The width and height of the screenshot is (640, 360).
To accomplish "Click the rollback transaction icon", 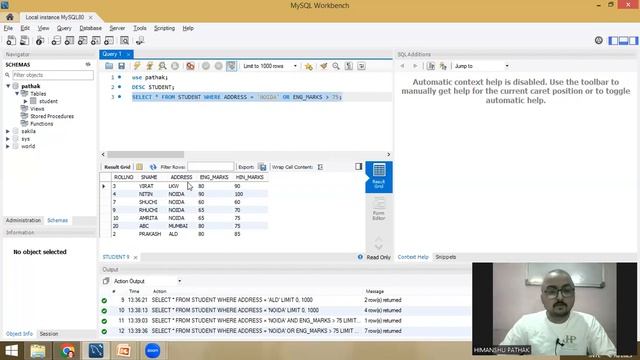I will [x=218, y=66].
